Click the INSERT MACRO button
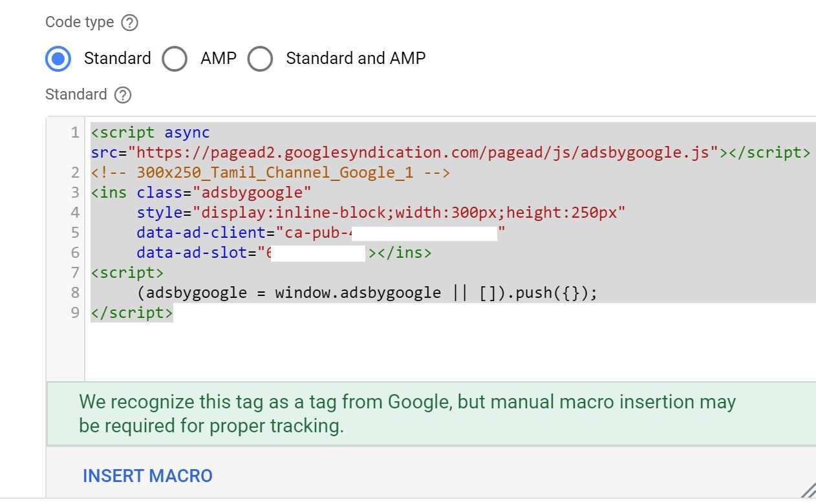816x504 pixels. pos(147,476)
